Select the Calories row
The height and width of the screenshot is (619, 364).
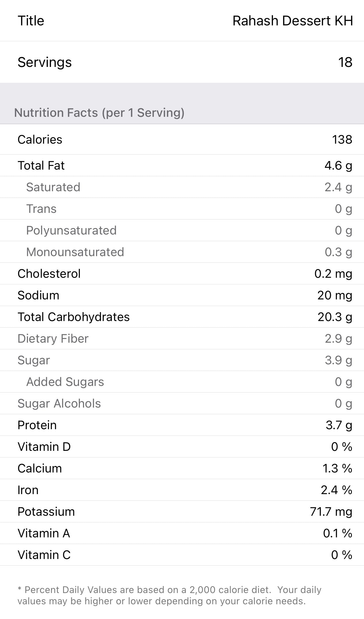(x=182, y=140)
